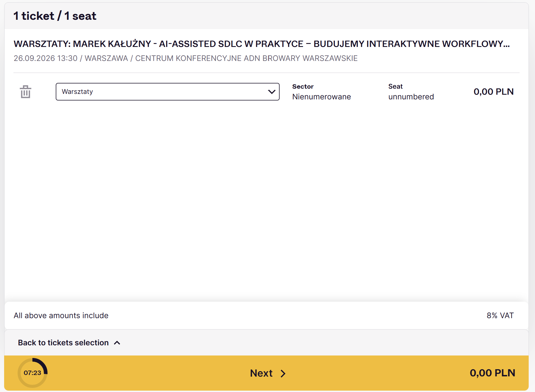The width and height of the screenshot is (535, 392).
Task: Click the event date and venue line
Action: pyautogui.click(x=186, y=58)
